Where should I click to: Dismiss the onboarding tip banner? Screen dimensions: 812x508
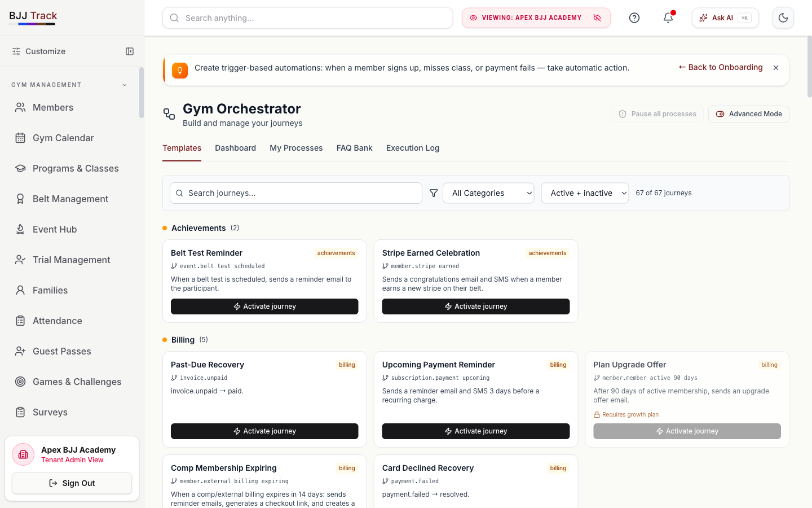coord(776,68)
